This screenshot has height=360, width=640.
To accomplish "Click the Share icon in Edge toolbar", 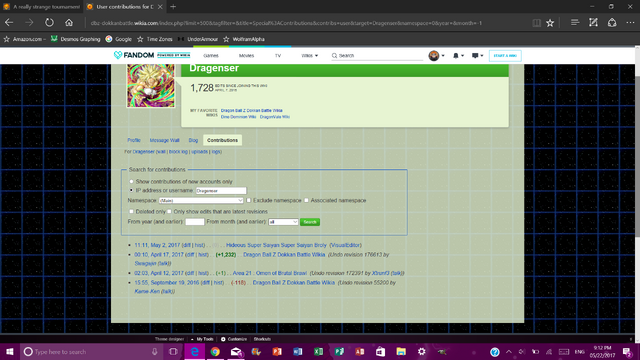I will click(x=612, y=22).
